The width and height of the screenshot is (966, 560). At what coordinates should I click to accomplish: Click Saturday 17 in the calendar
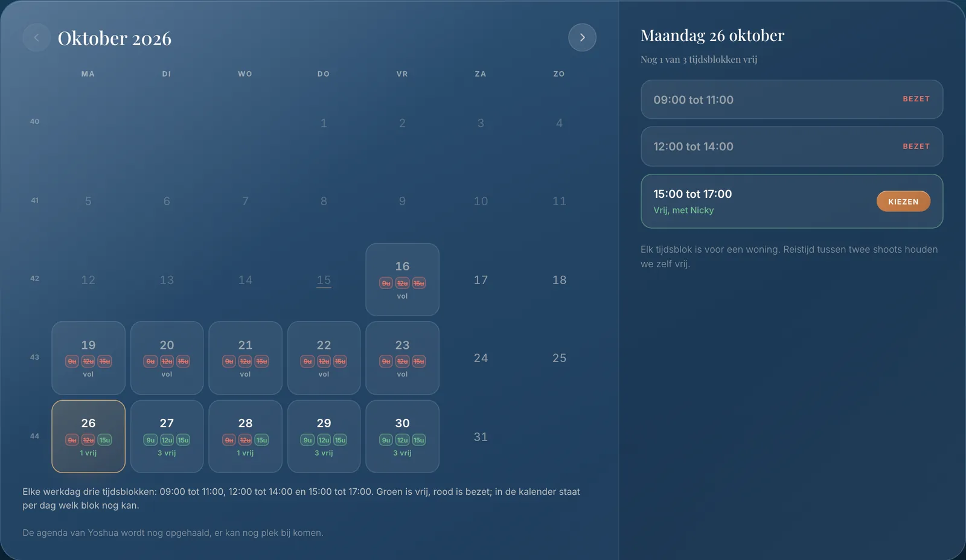pyautogui.click(x=481, y=280)
